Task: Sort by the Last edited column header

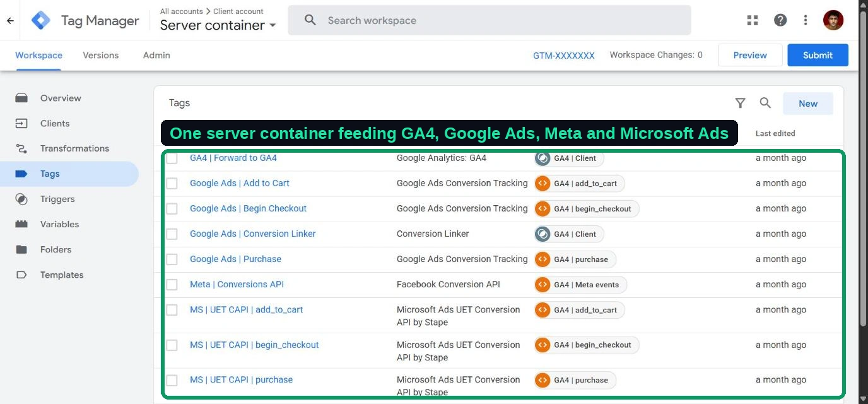Action: pyautogui.click(x=775, y=133)
